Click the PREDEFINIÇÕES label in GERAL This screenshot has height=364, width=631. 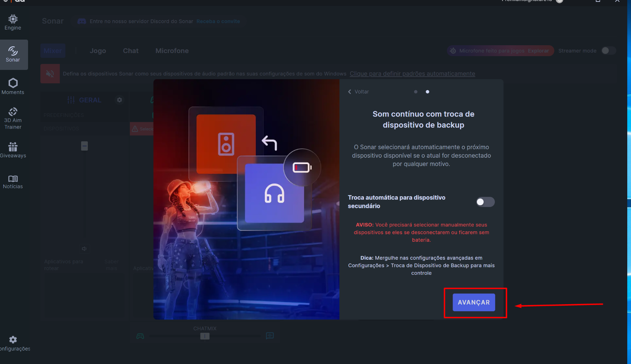pos(64,115)
